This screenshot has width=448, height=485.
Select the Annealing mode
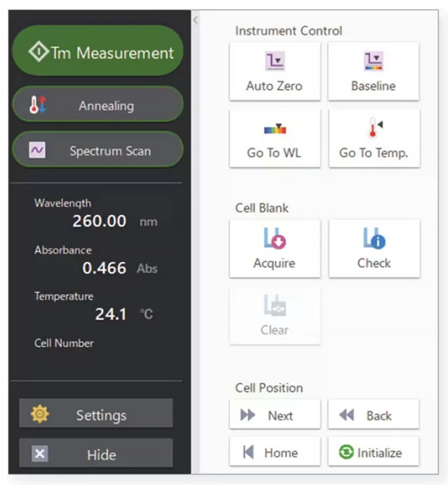pyautogui.click(x=98, y=105)
